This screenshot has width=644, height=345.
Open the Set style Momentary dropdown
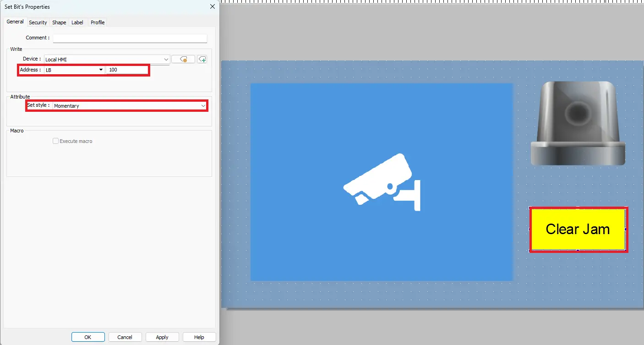(x=130, y=106)
